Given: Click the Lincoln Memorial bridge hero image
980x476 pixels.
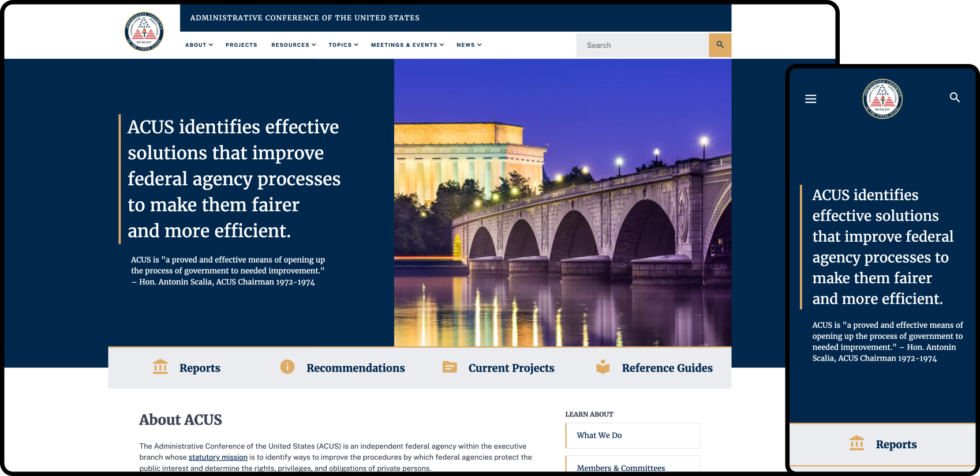Looking at the screenshot, I should click(x=563, y=203).
